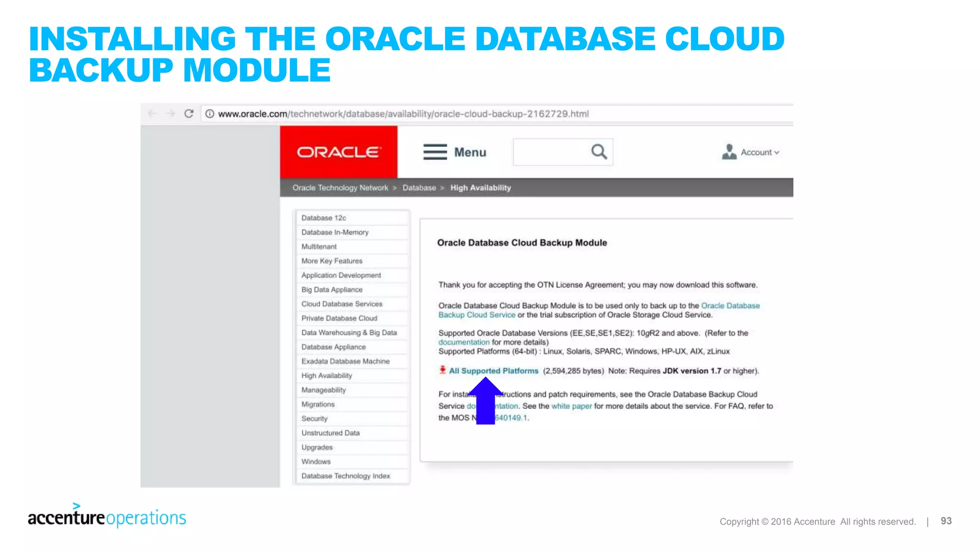Select Data Warehousing & Big Data

click(x=352, y=333)
